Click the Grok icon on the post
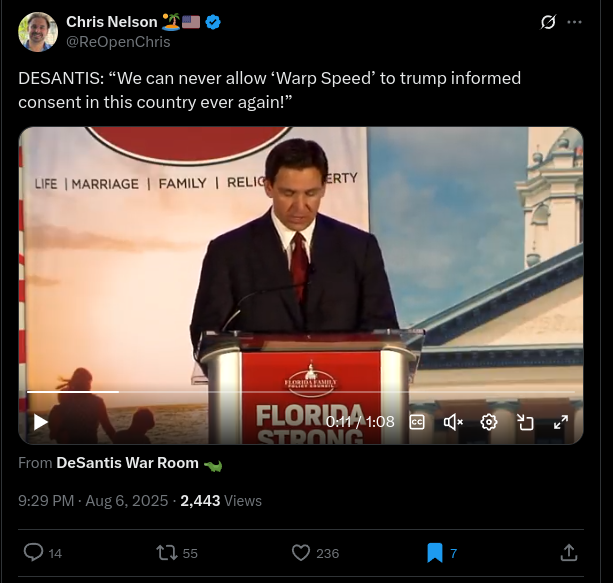Screen dimensions: 613x583 click(x=547, y=22)
